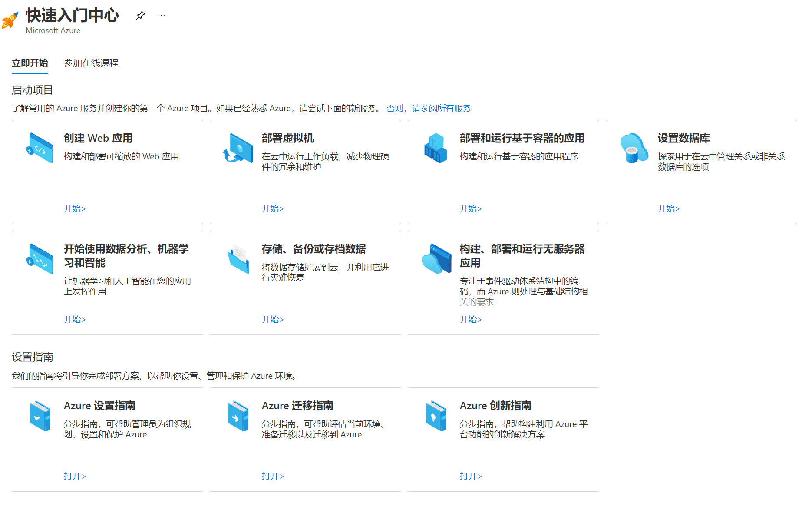Click the Web 应用 card icon
The height and width of the screenshot is (506, 812).
tap(40, 148)
